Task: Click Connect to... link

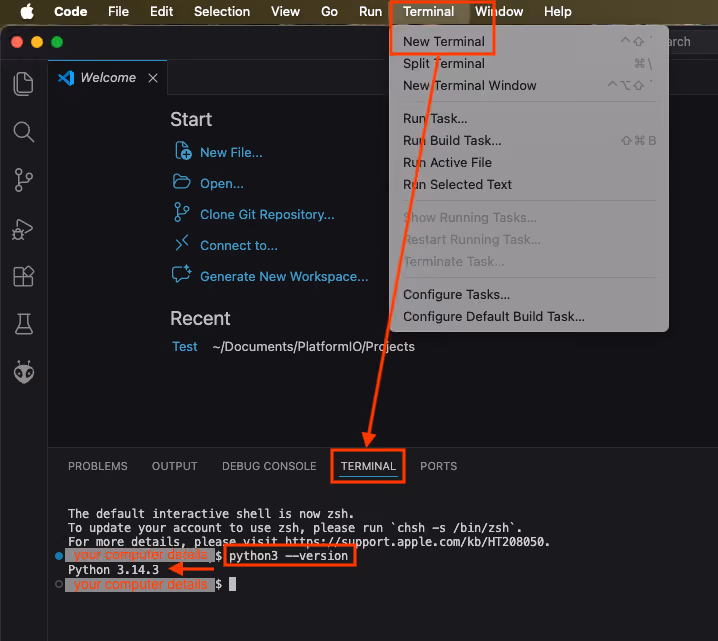Action: pos(239,246)
